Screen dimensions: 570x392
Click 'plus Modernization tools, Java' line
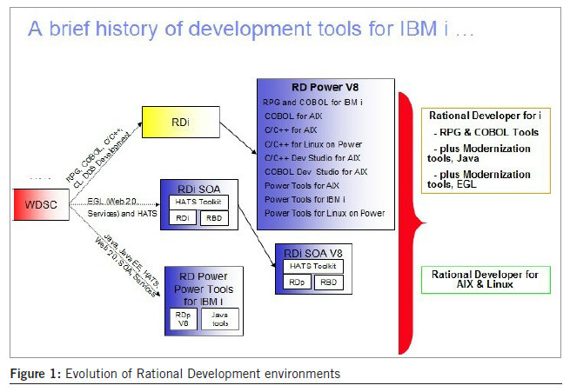pos(479,153)
